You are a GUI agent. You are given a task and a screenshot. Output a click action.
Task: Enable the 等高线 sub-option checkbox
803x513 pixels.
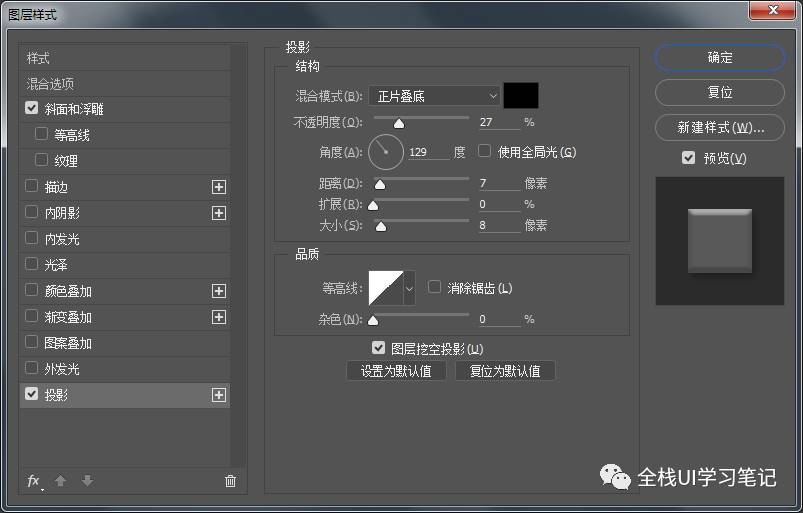[x=41, y=134]
